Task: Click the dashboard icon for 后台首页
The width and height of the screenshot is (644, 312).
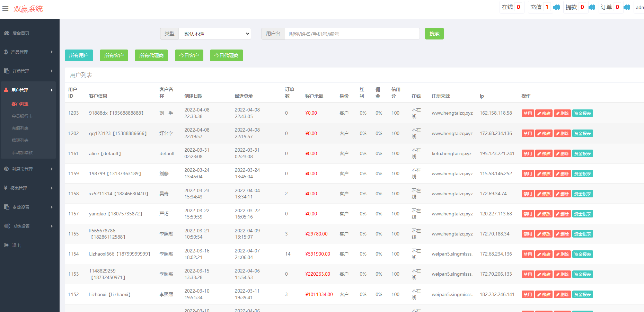Action: (x=7, y=33)
